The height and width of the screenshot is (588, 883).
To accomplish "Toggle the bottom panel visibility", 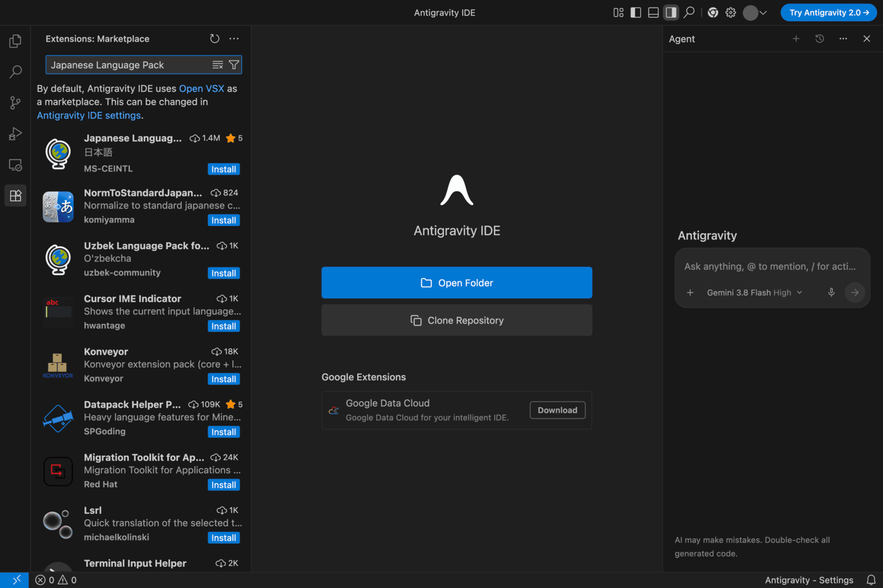I will (653, 13).
